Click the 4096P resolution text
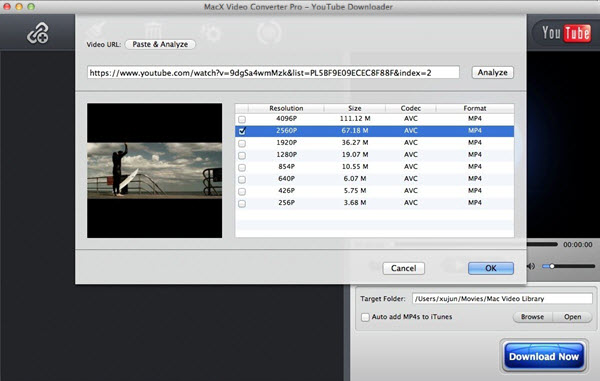This screenshot has height=381, width=600. [287, 119]
